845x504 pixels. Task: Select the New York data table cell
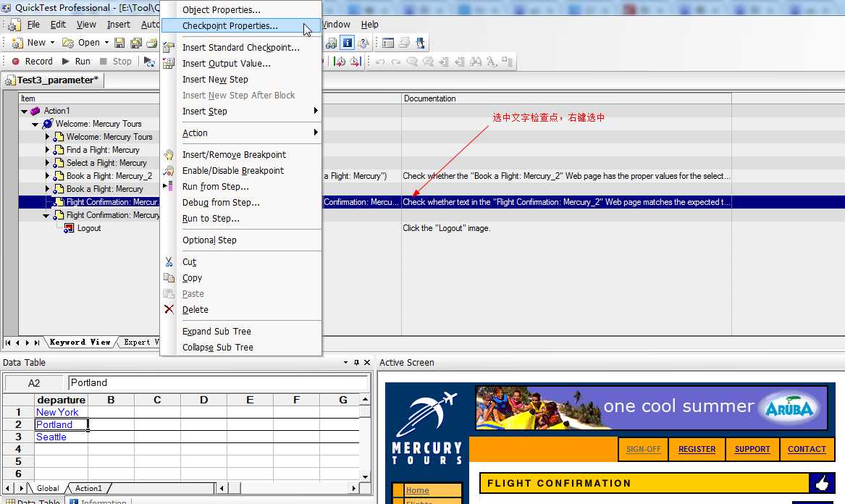[61, 412]
